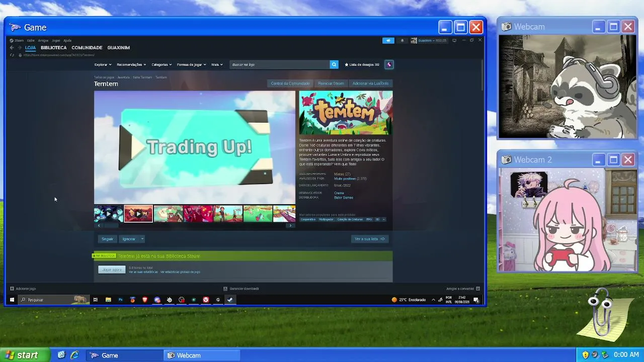Select the first trailer thumbnail

(109, 214)
